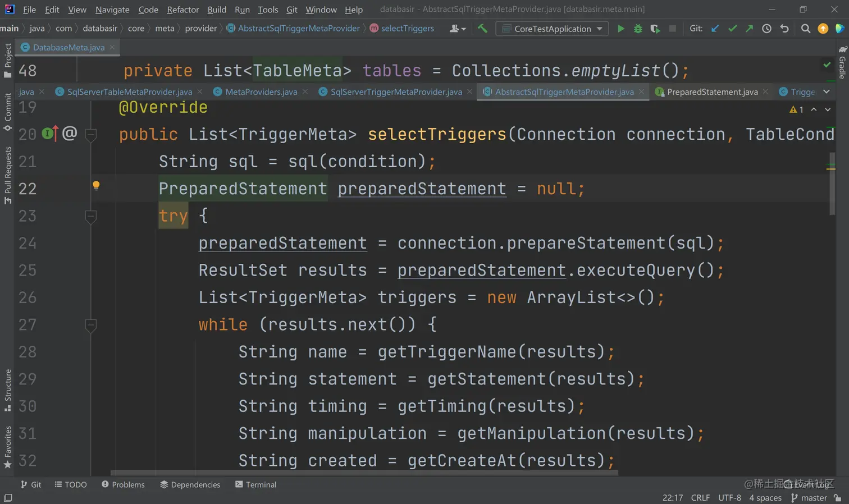849x504 pixels.
Task: Click the yellow lightbulb on line 22
Action: (x=96, y=186)
